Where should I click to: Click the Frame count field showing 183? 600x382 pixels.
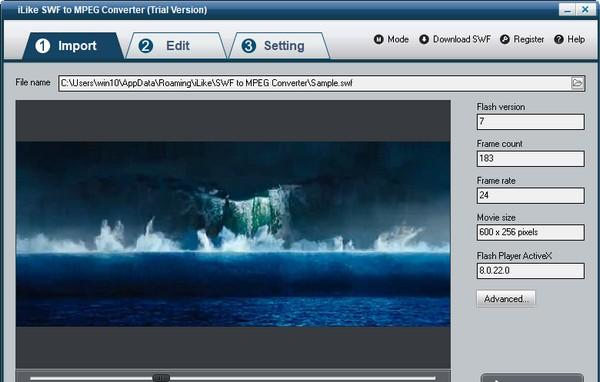click(530, 158)
